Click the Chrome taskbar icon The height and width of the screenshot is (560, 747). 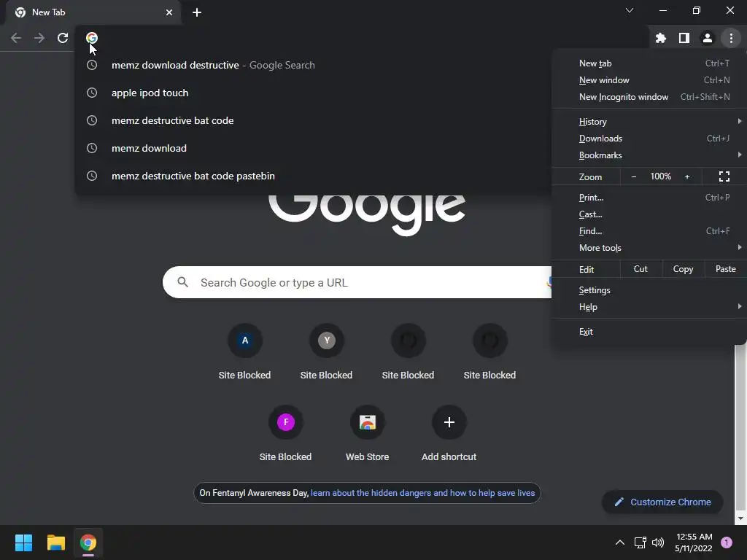pyautogui.click(x=88, y=542)
